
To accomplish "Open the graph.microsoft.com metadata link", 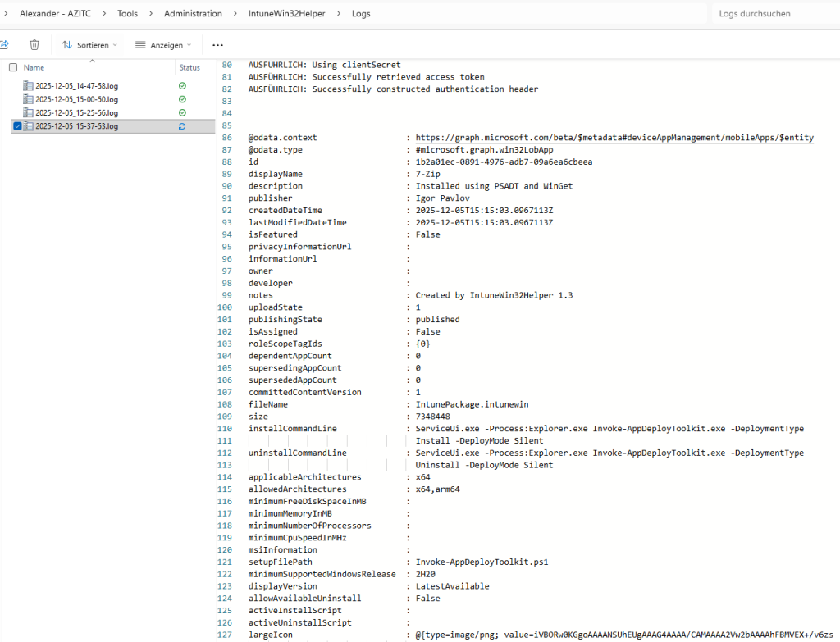I will tap(614, 138).
